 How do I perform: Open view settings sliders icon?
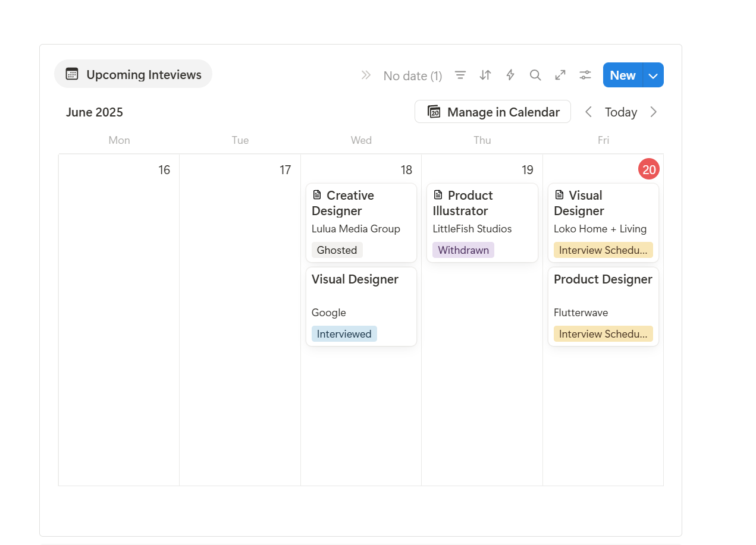pos(585,75)
